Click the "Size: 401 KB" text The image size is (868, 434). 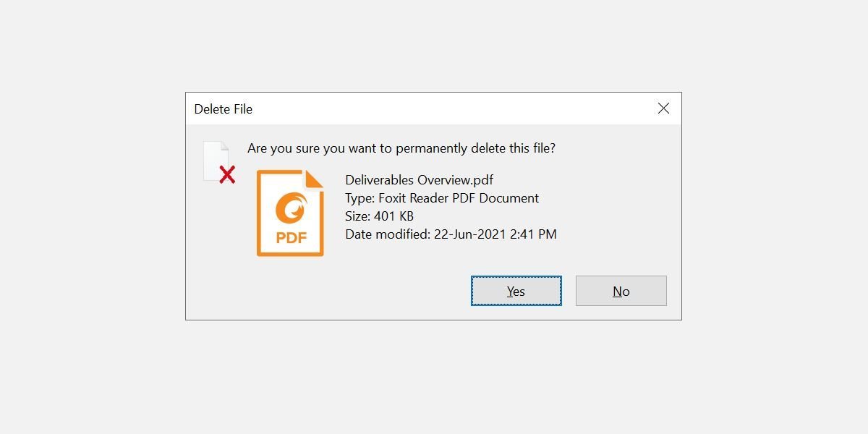coord(379,216)
